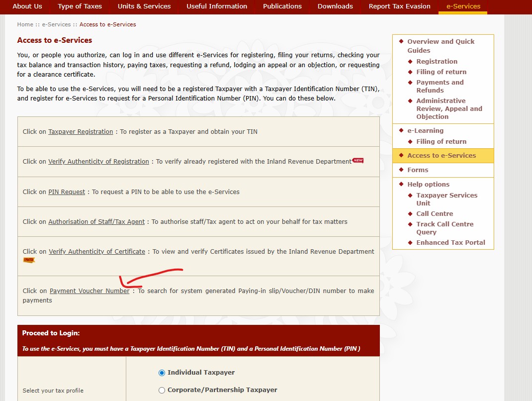The image size is (532, 401).
Task: Click the NEW badge icon beside Registration
Action: 358,160
